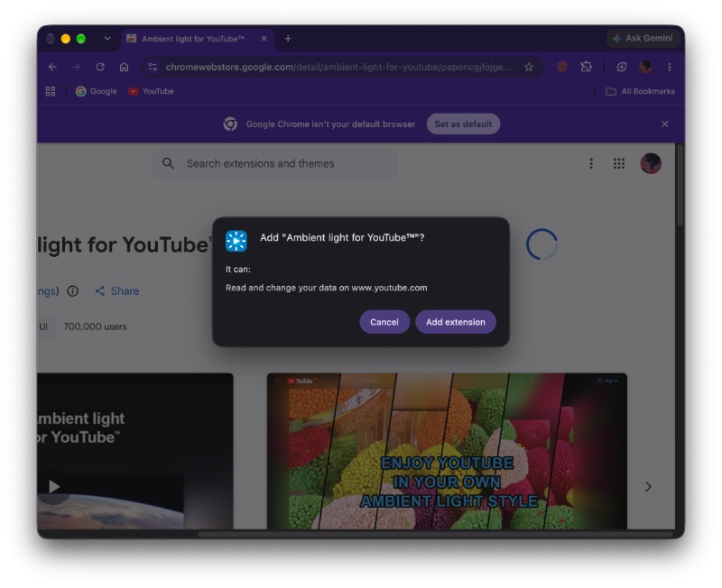The image size is (722, 588).
Task: Click the green fullscreen window button
Action: 80,39
